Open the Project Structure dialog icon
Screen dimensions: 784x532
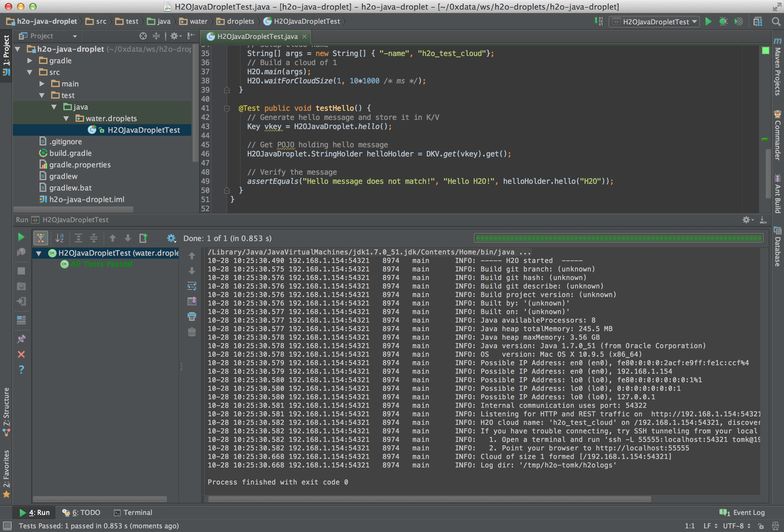tap(758, 22)
